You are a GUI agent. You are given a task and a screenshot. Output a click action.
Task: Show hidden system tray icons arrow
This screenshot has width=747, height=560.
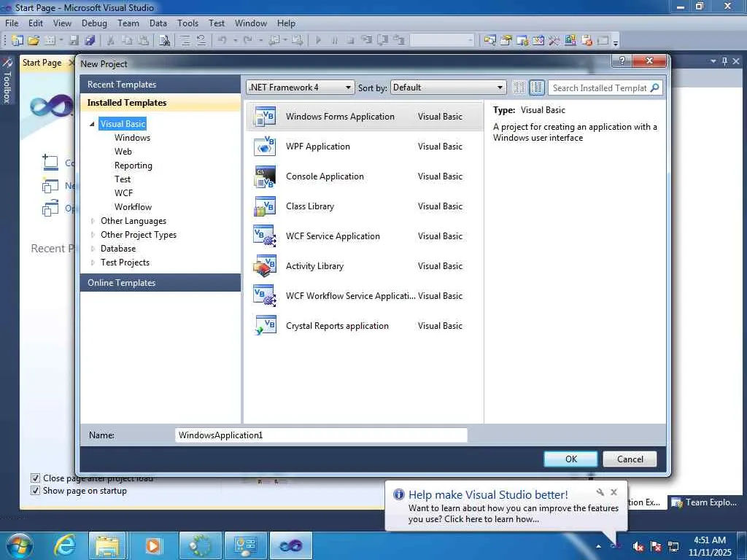pos(598,546)
